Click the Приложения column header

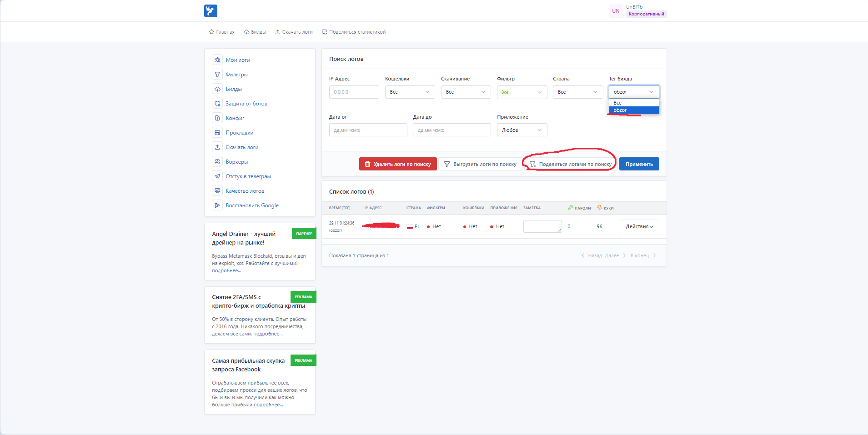point(504,208)
